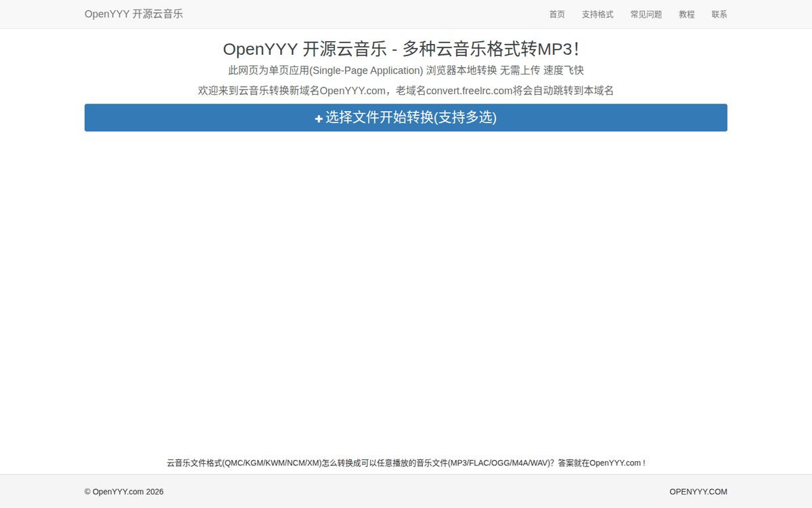The image size is (812, 508).
Task: Click the plus icon on convert button
Action: tap(319, 119)
